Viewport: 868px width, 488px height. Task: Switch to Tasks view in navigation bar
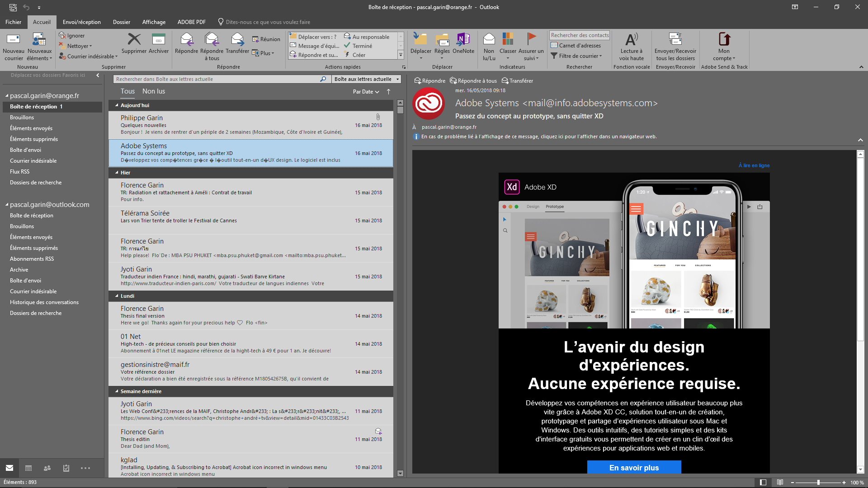[66, 468]
